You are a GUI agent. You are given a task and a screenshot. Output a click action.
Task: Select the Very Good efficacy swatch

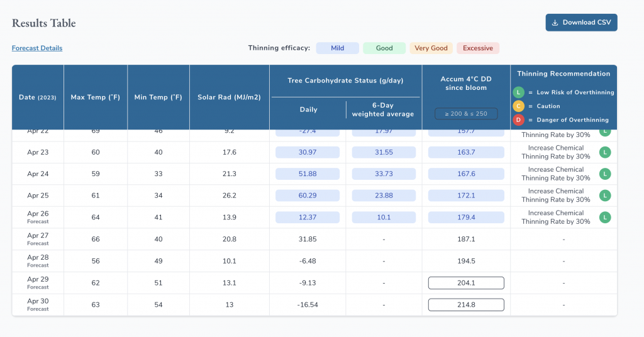[x=431, y=48]
